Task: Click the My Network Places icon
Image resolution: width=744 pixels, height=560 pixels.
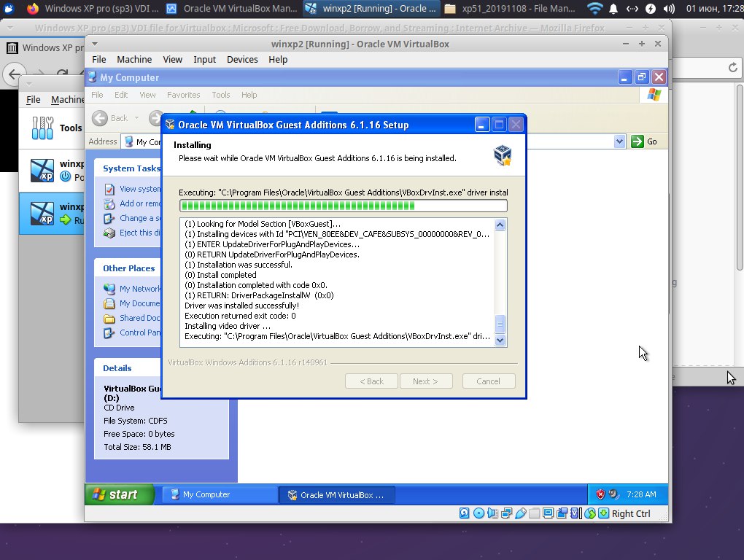Action: pos(109,289)
